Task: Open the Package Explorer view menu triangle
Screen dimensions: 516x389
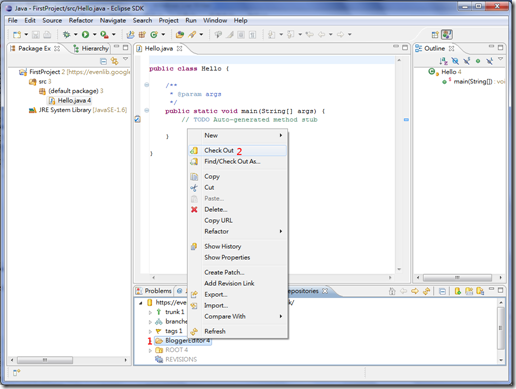Action: tap(125, 59)
